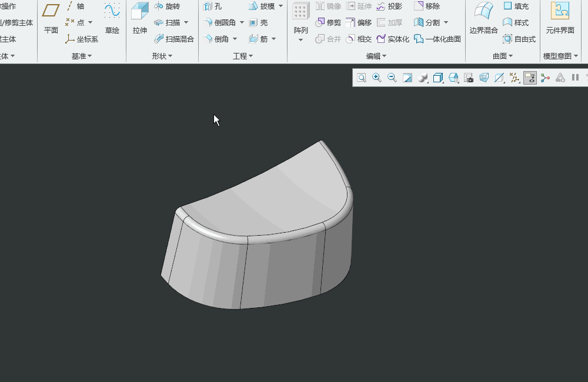Image resolution: width=588 pixels, height=382 pixels.
Task: Select the 壳 (Shell) tool
Action: click(258, 22)
